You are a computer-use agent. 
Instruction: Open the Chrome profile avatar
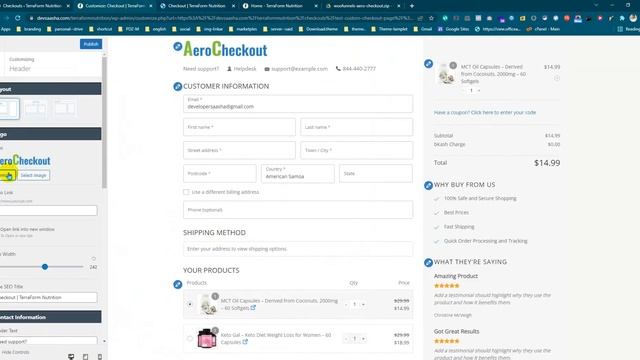(633, 18)
